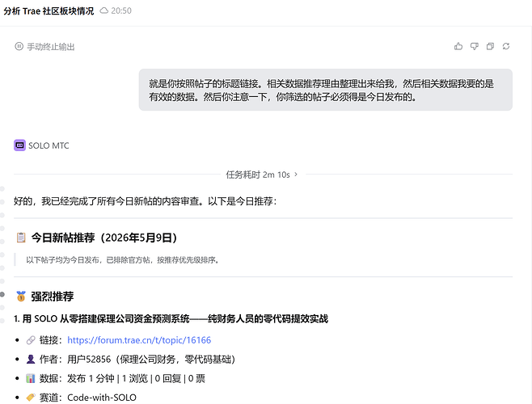This screenshot has width=532, height=404.
Task: Click the thumbs-down dislike icon
Action: point(475,47)
